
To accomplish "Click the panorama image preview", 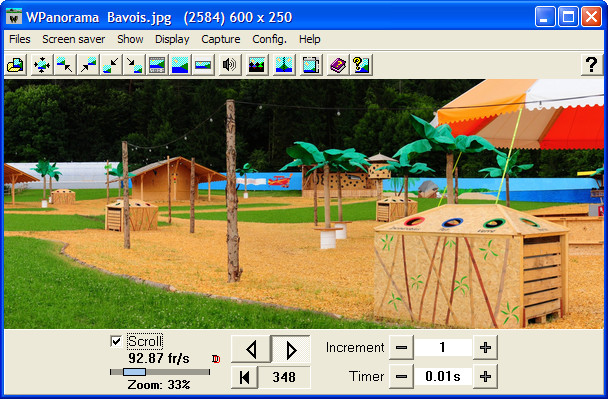I will pyautogui.click(x=304, y=204).
